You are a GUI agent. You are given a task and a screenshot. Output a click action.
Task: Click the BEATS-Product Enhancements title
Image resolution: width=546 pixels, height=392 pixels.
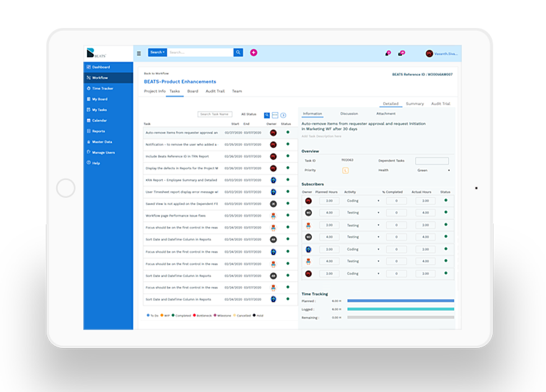[x=180, y=81]
